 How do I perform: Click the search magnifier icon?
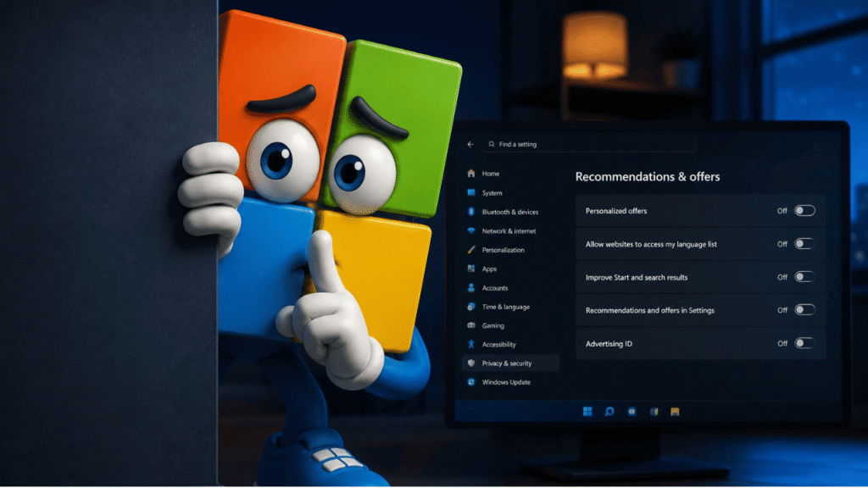491,144
